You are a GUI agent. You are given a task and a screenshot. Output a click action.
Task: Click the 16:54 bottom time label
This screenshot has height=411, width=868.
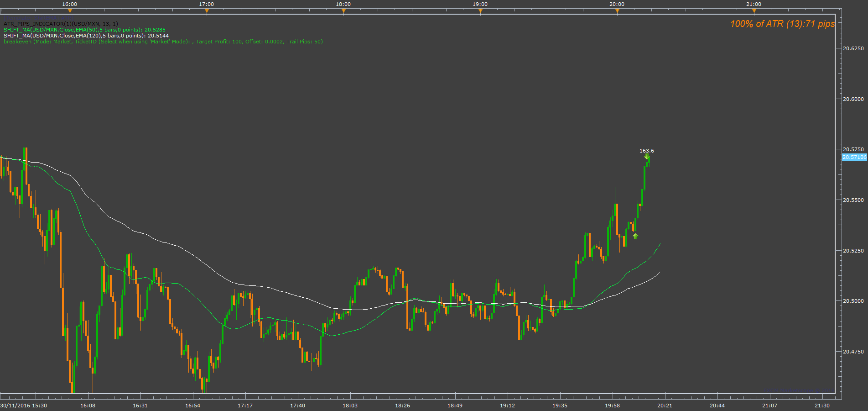point(193,406)
